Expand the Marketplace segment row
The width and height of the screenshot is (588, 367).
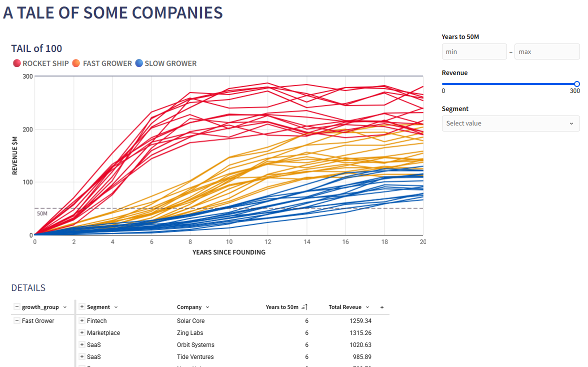pyautogui.click(x=82, y=333)
